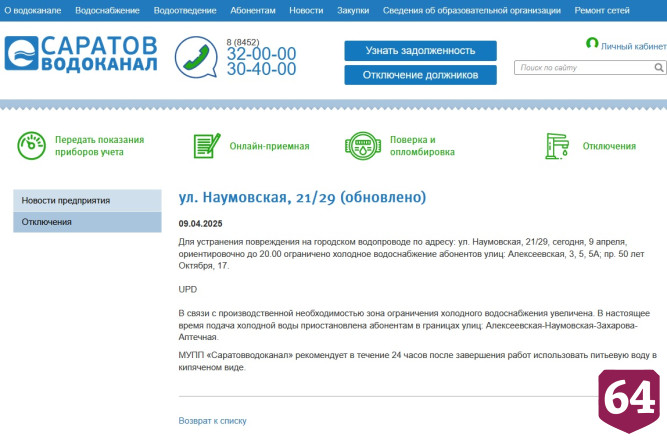Open the Абонентам menu item
The height and width of the screenshot is (440, 667).
coord(253,10)
